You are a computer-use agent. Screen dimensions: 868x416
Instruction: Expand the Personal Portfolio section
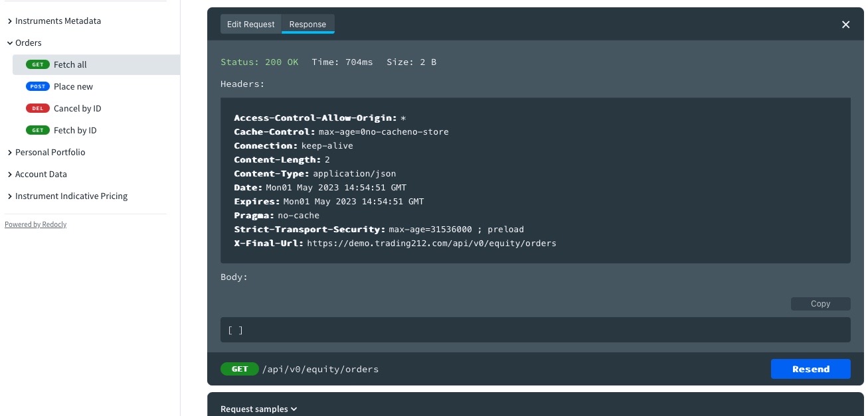pos(50,152)
